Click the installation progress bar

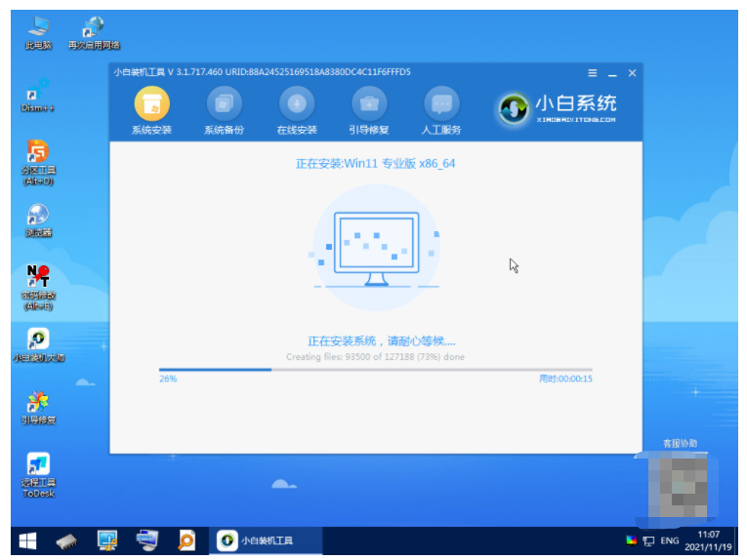coord(375,370)
